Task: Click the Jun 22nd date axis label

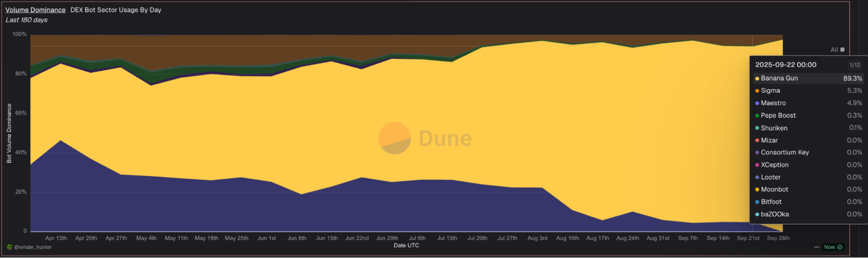Action: [x=357, y=238]
